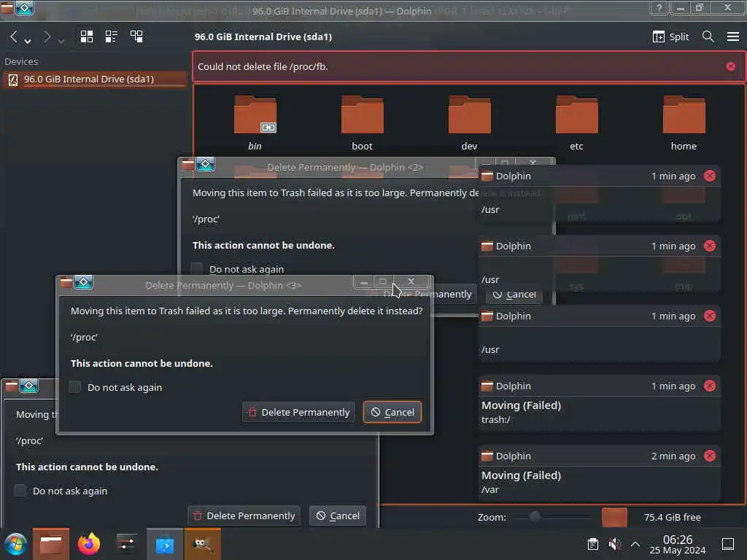Viewport: 747px width, 560px height.
Task: Open the home folder
Action: pos(684,122)
